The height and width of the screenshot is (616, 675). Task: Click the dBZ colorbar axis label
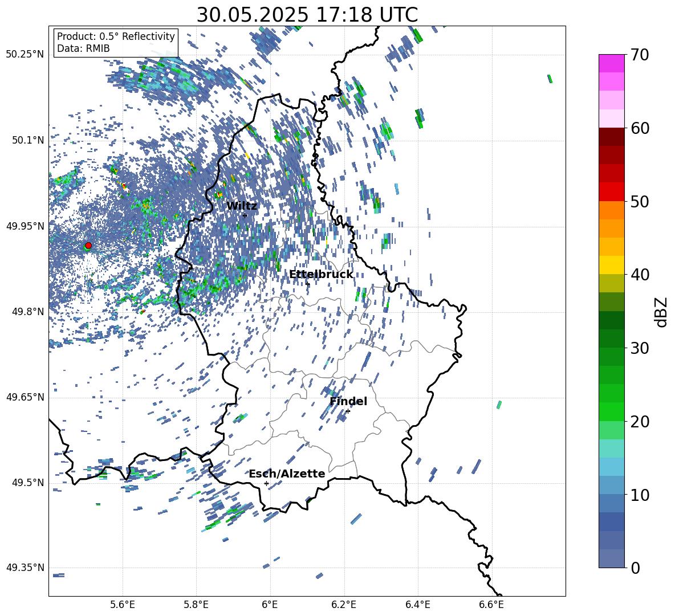pyautogui.click(x=662, y=312)
